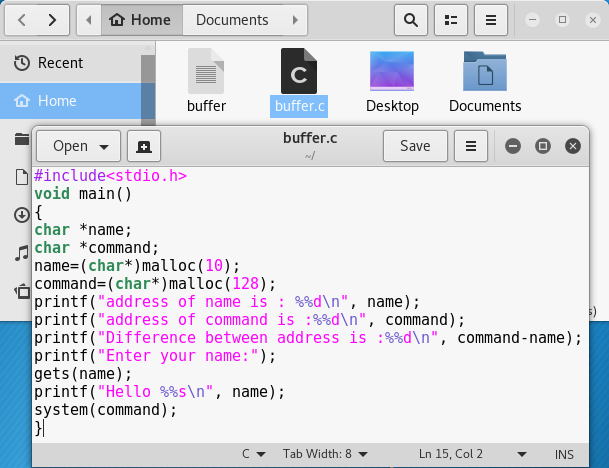Click INS indicator in status bar
The height and width of the screenshot is (468, 609).
(564, 454)
